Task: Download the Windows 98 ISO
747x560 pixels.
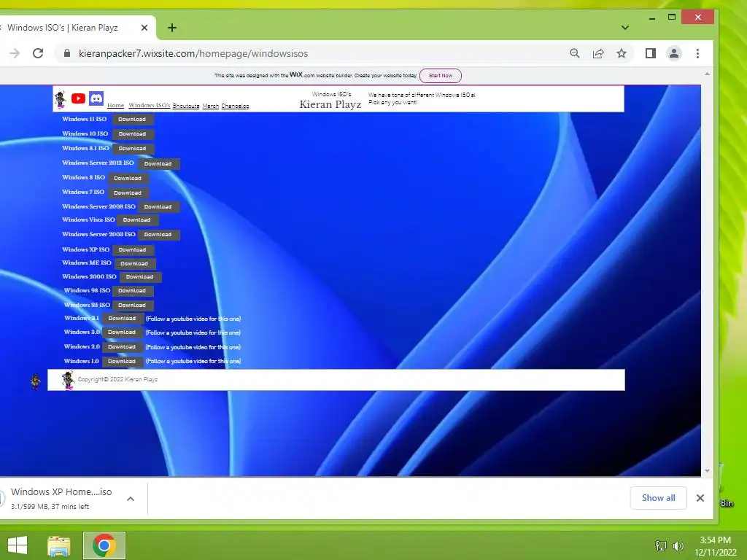Action: [x=133, y=291]
